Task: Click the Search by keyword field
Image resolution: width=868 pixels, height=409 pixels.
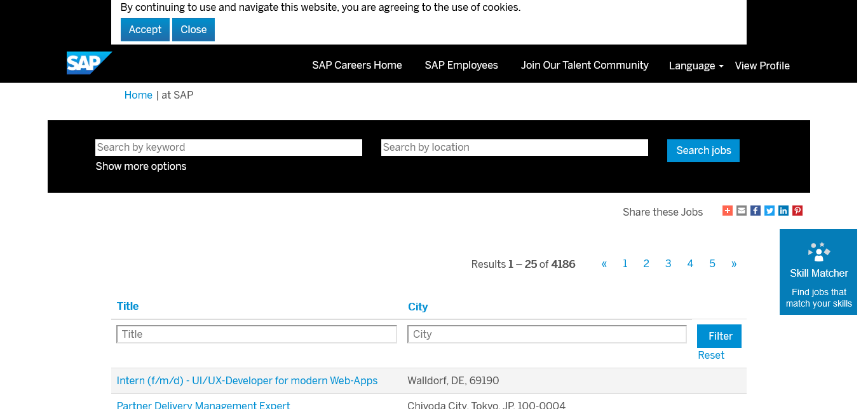Action: [x=229, y=148]
